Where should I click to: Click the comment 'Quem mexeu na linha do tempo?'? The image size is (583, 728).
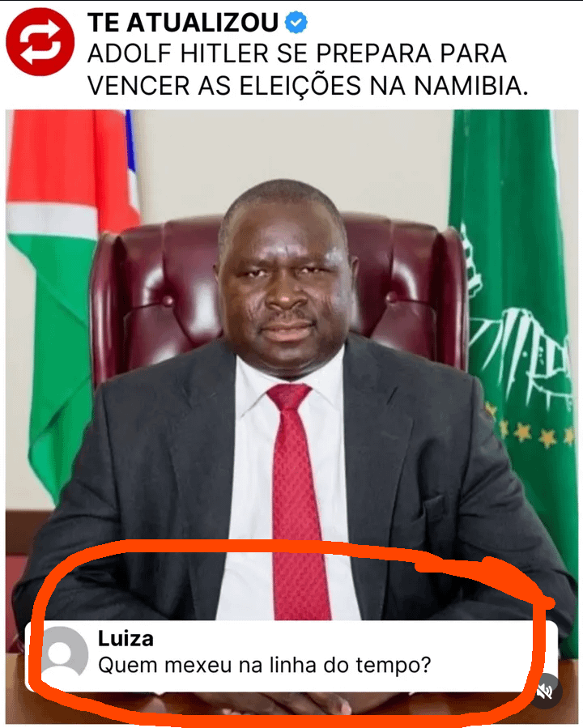click(x=265, y=665)
